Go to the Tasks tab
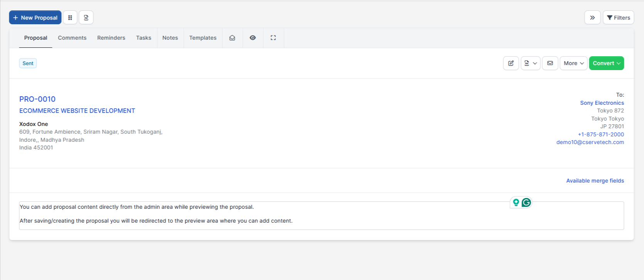Image resolution: width=644 pixels, height=280 pixels. point(143,38)
